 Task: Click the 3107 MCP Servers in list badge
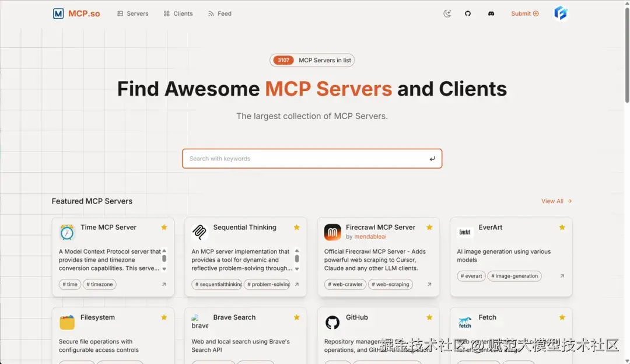click(x=311, y=60)
